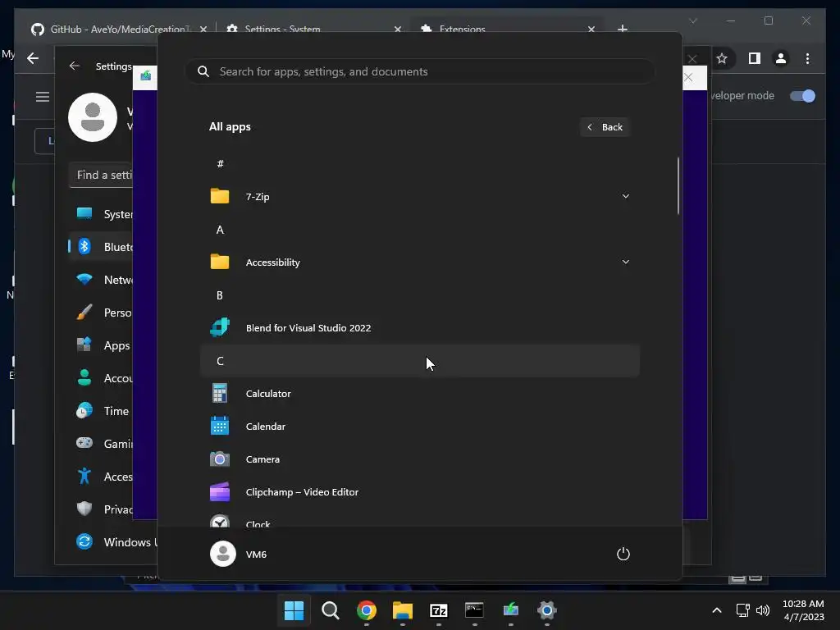Open the network icon in system tray
840x630 pixels.
coord(742,610)
